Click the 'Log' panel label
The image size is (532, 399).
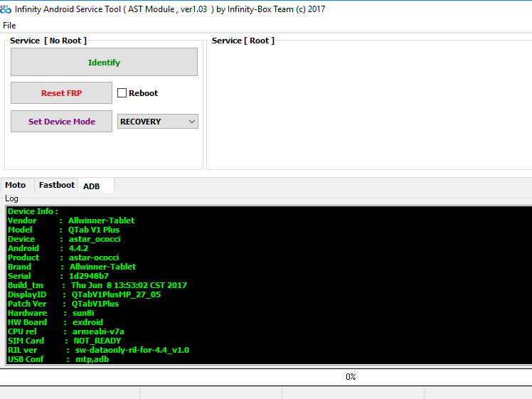tap(11, 198)
